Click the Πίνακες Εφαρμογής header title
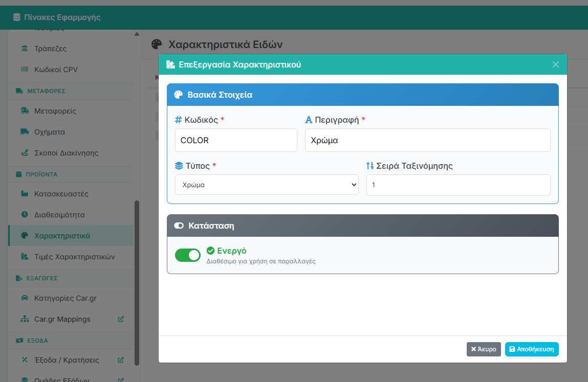Screen dimensions: 588x382 coord(62,17)
